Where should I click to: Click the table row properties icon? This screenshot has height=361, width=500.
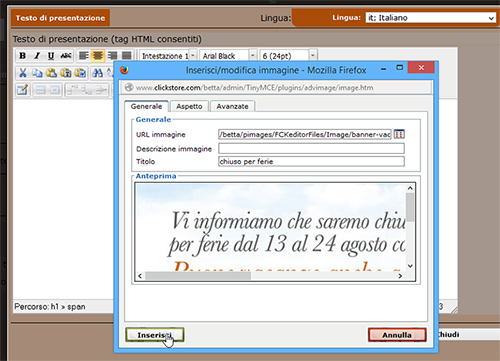point(40,90)
